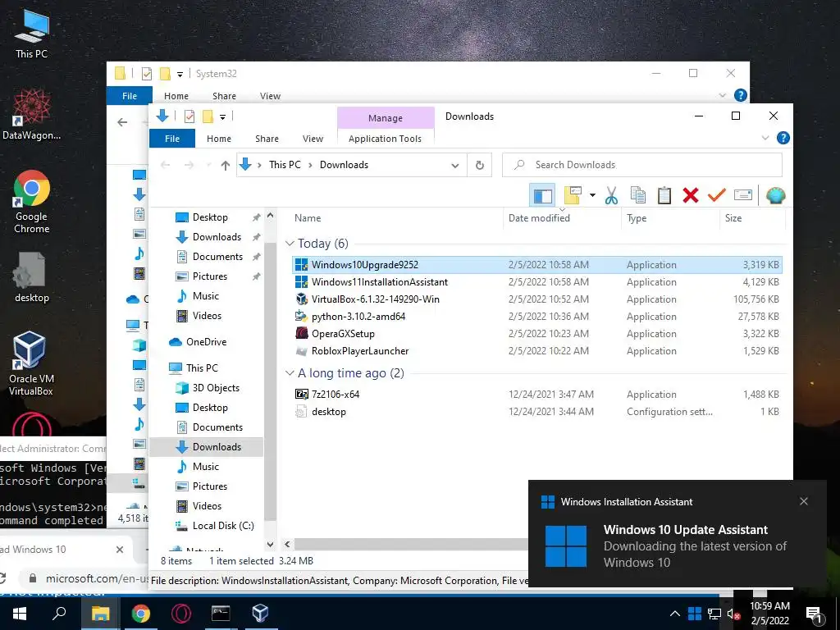Click the Copy icon in the toolbar
Image resolution: width=840 pixels, height=630 pixels.
(637, 195)
